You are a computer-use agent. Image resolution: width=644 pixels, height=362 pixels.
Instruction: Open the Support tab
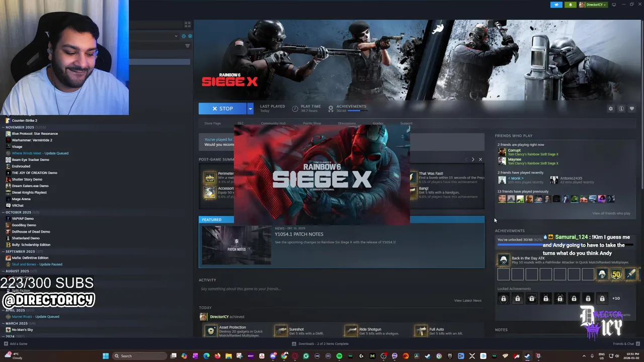pyautogui.click(x=406, y=123)
